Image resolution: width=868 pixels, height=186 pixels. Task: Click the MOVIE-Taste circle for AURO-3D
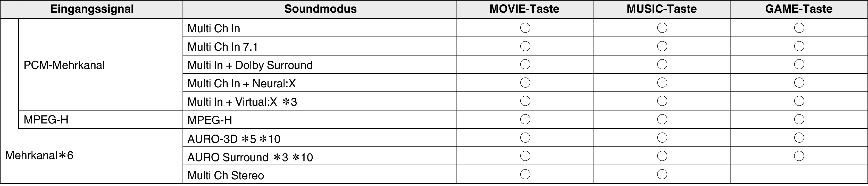coord(525,138)
